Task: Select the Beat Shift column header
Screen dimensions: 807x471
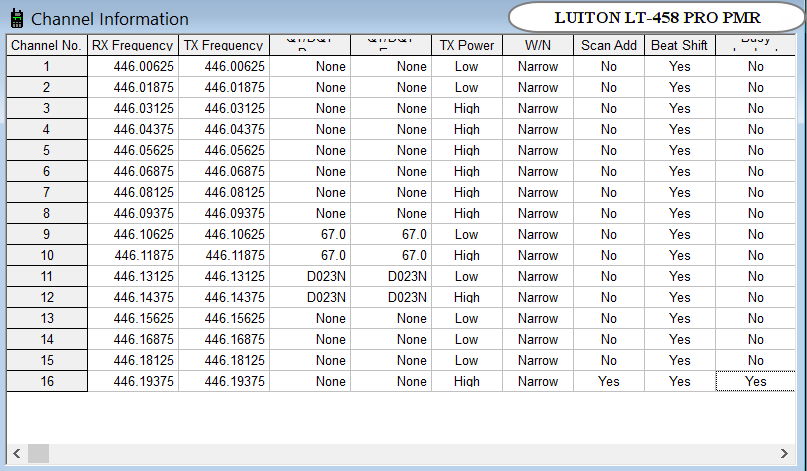Action: 680,45
